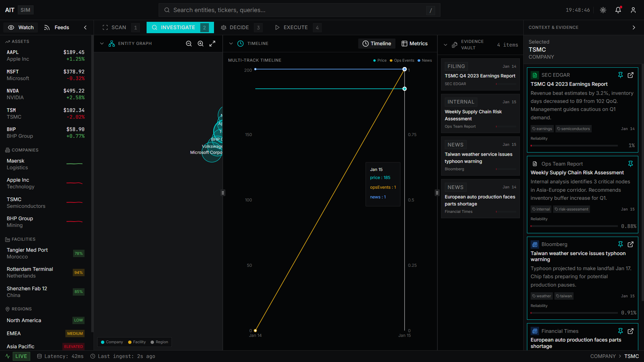The image size is (644, 362).
Task: Collapse Context & Evidence panel
Action: [x=634, y=27]
